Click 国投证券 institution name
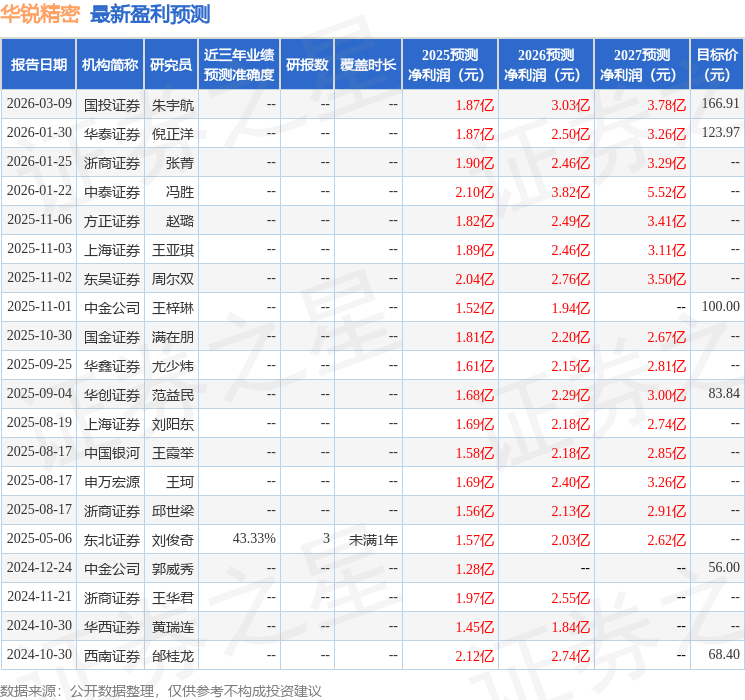Image resolution: width=745 pixels, height=700 pixels. point(112,105)
